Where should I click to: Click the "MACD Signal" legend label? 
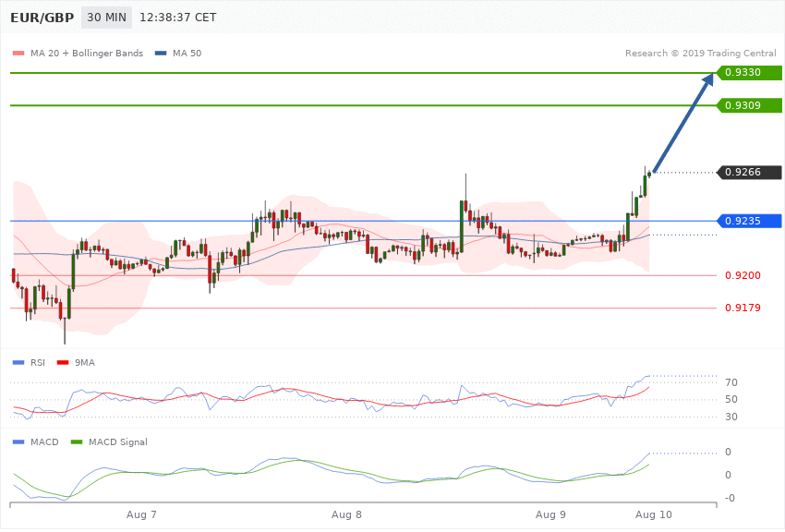118,441
